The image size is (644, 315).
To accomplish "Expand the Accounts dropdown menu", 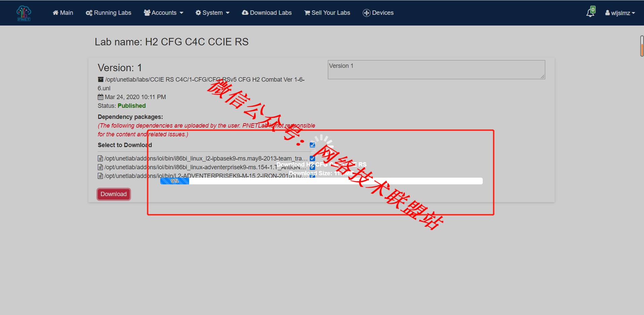I will tap(164, 13).
